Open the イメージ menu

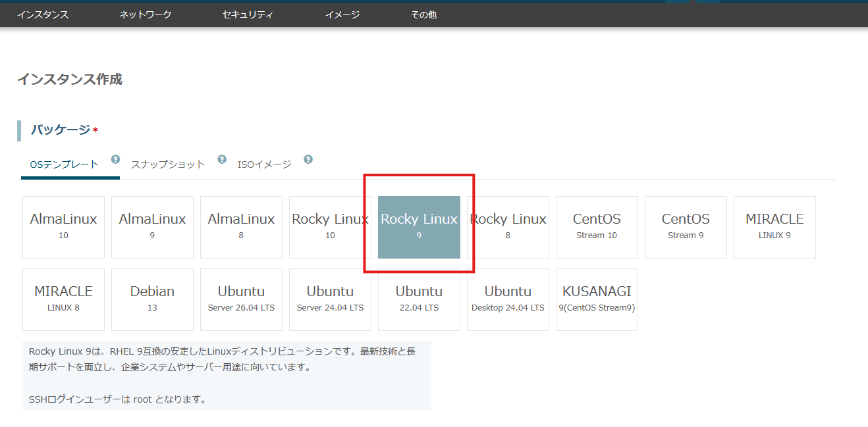tap(342, 14)
